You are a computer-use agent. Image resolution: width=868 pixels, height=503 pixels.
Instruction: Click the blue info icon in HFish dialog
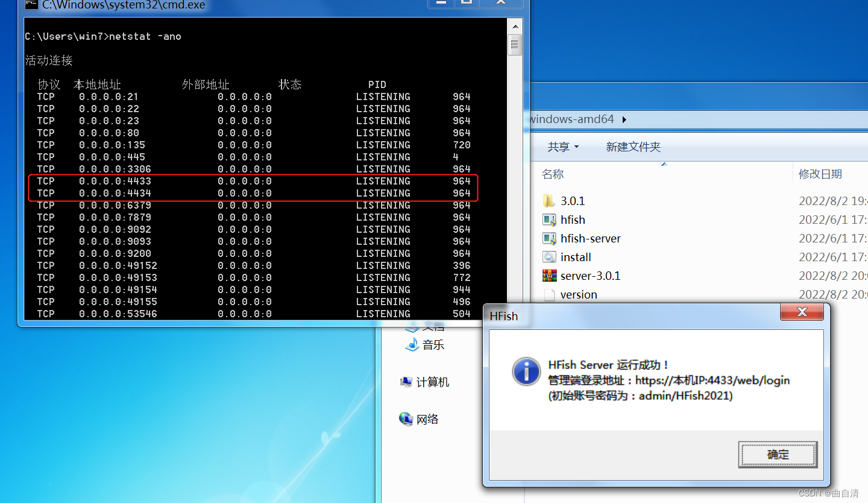pos(526,371)
